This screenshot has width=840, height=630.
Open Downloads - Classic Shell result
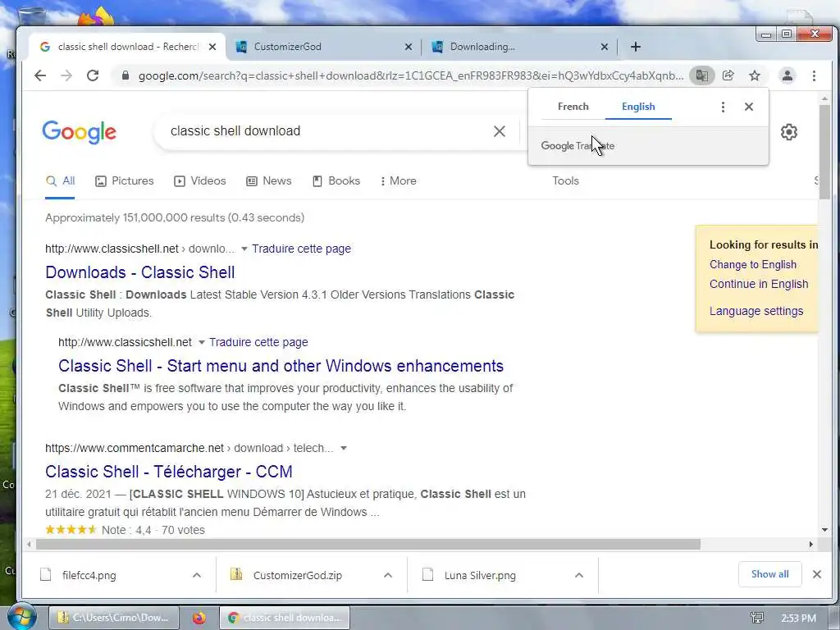[x=139, y=272]
